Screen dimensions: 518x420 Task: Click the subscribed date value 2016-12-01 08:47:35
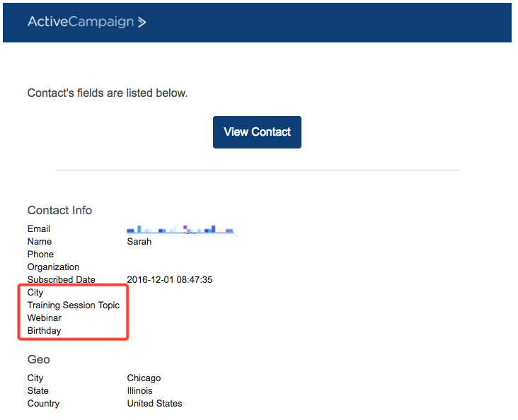[170, 280]
